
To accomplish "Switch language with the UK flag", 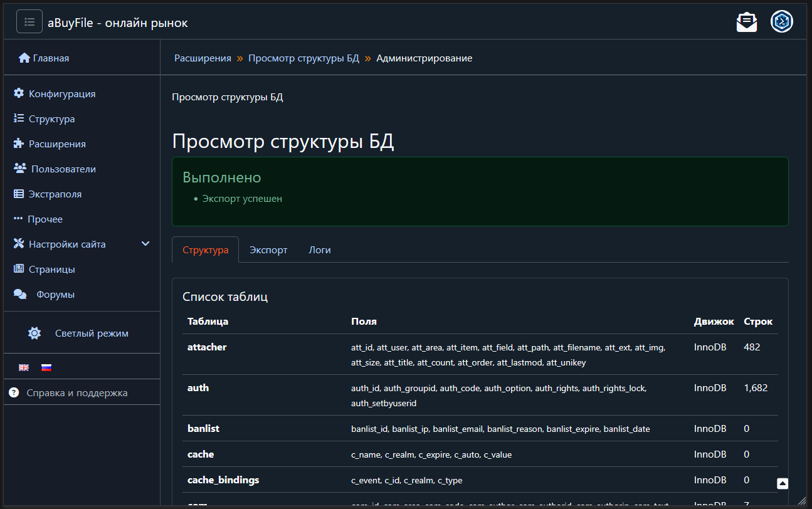I will pyautogui.click(x=24, y=367).
